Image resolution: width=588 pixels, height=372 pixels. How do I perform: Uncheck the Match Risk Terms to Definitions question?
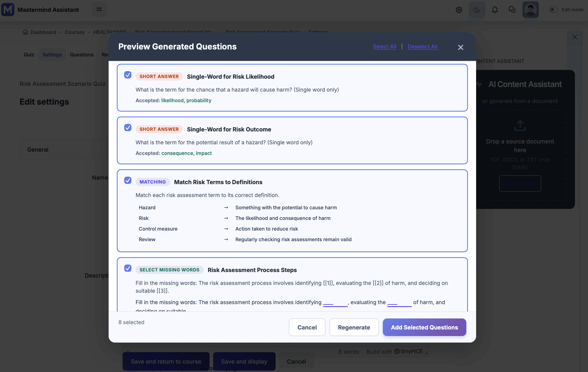128,180
